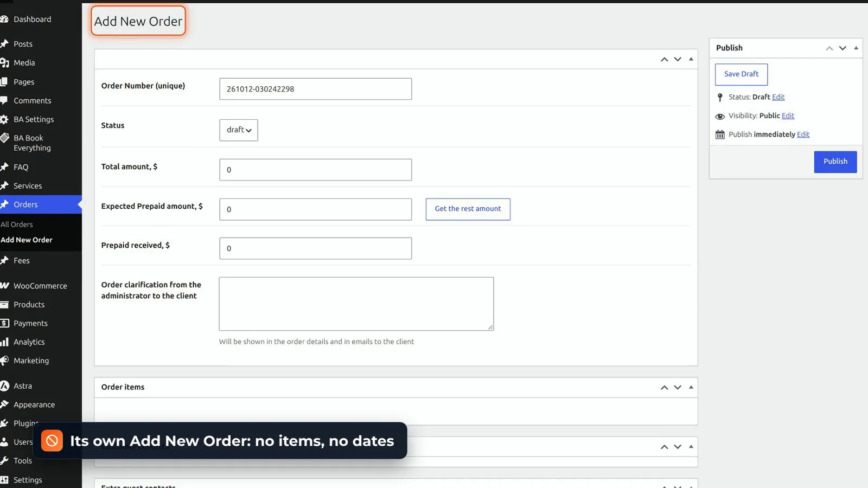Toggle the Publish panel triangle
Viewport: 868px width, 488px height.
click(x=856, y=48)
